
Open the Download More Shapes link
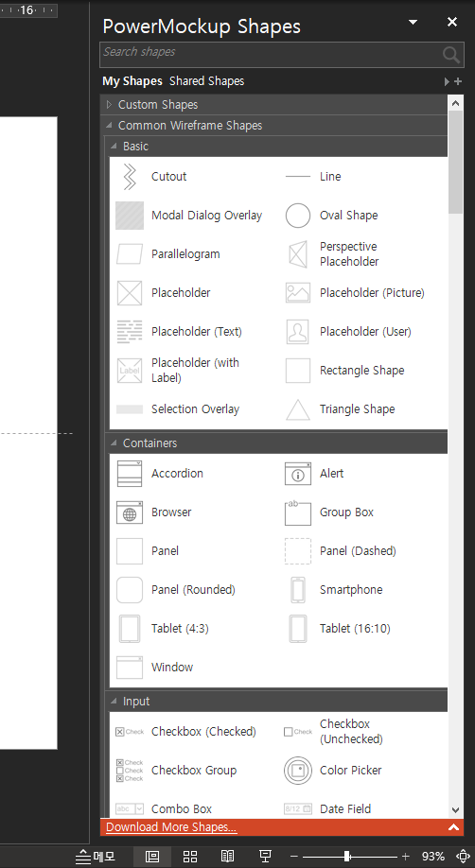pyautogui.click(x=171, y=827)
